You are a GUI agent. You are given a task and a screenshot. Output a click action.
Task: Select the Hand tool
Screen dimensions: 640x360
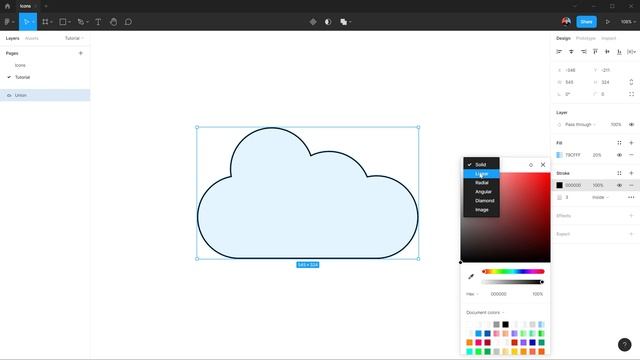coord(113,22)
